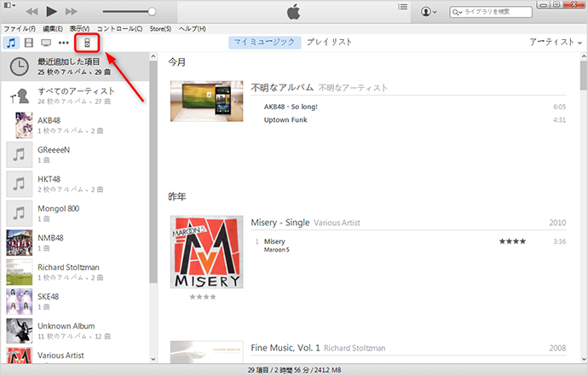Image resolution: width=588 pixels, height=376 pixels.
Task: Focus the library search field
Action: pyautogui.click(x=491, y=12)
